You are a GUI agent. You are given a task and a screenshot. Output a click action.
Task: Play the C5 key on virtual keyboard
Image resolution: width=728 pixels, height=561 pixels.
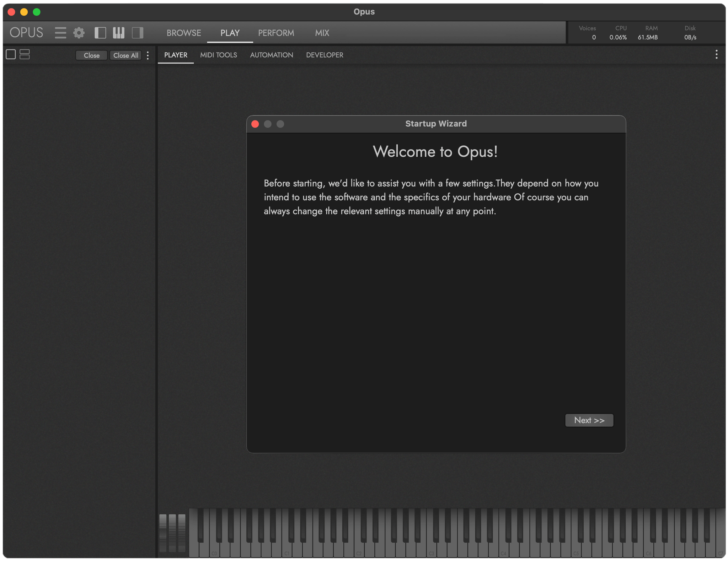coord(576,550)
